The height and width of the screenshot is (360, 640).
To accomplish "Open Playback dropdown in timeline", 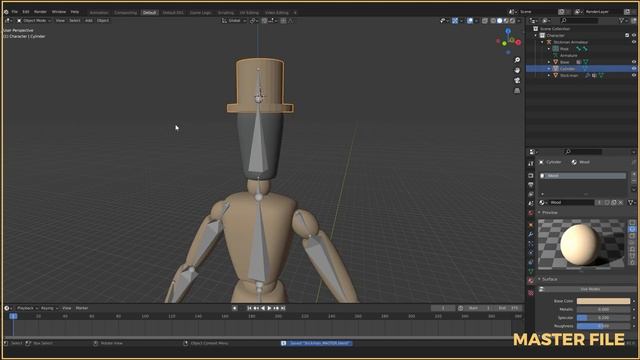I will 27,308.
